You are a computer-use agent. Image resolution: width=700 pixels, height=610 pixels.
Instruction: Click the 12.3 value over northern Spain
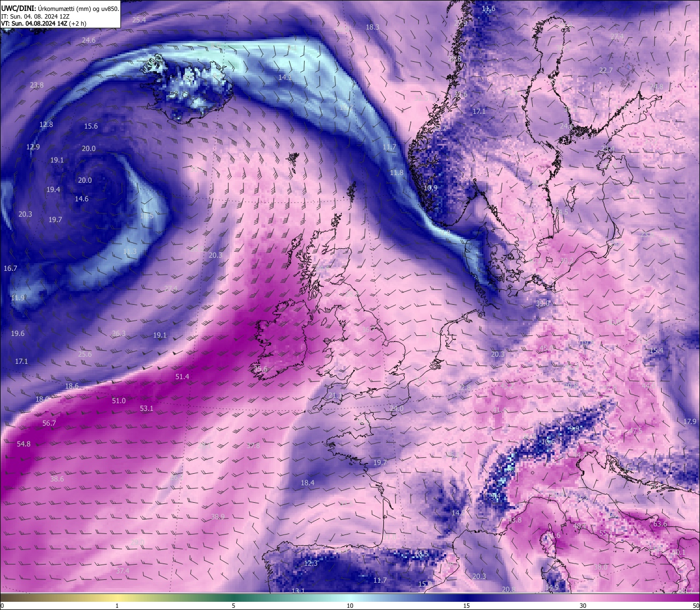(311, 563)
